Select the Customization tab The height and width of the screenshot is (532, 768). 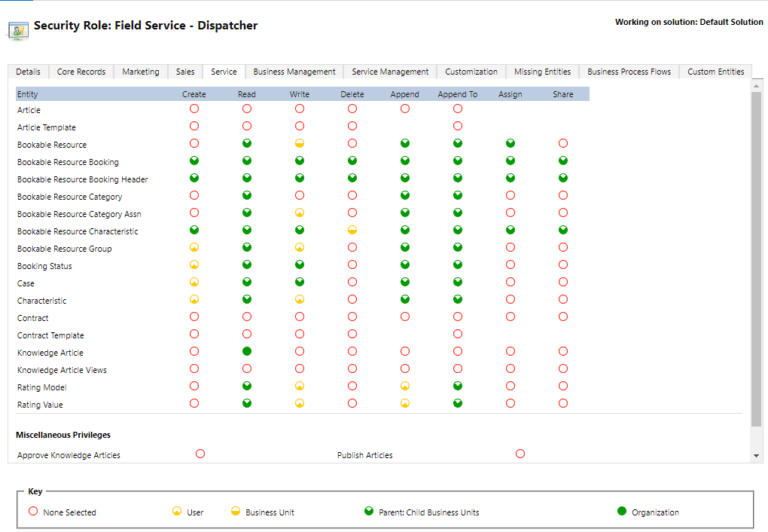coord(471,72)
